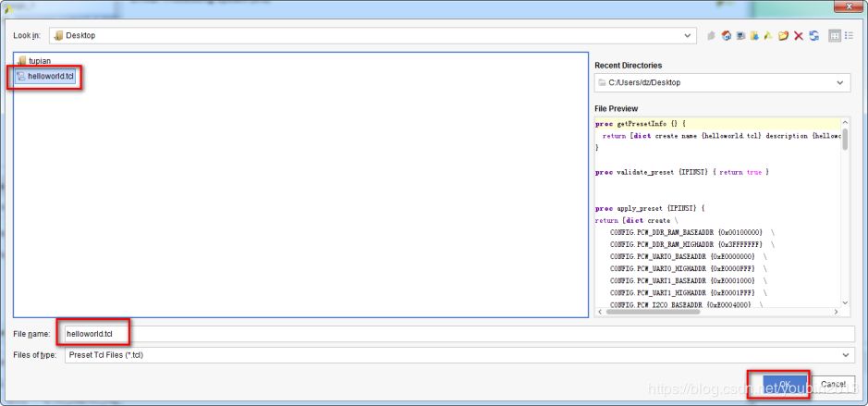
Task: Cancel the file dialog
Action: 833,384
